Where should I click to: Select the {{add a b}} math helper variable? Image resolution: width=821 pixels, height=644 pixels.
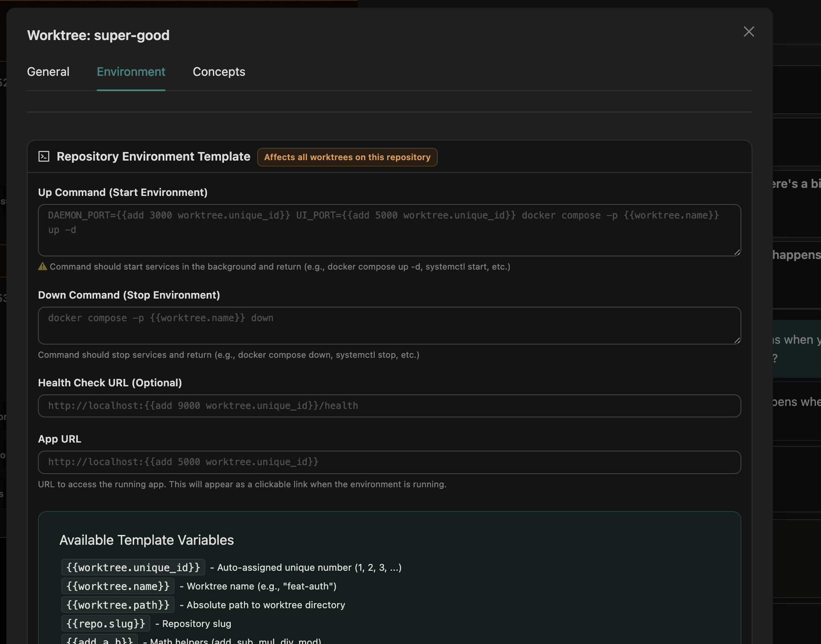[x=100, y=640]
